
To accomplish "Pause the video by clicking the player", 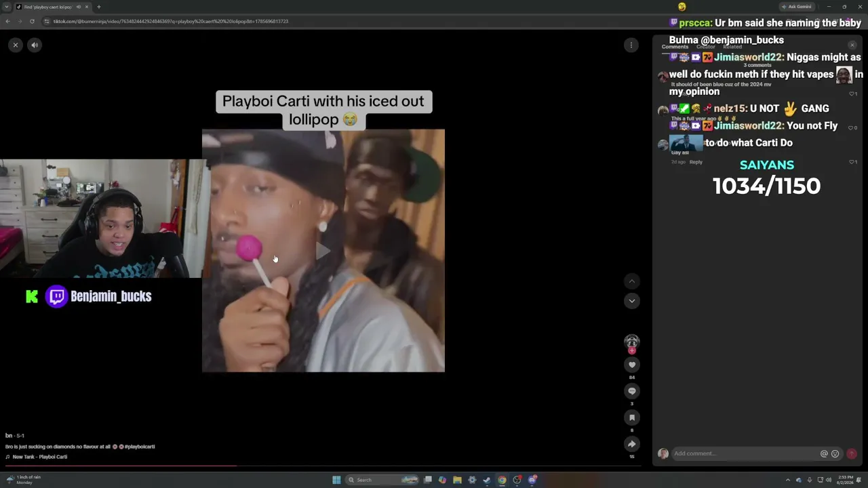I will click(x=323, y=251).
